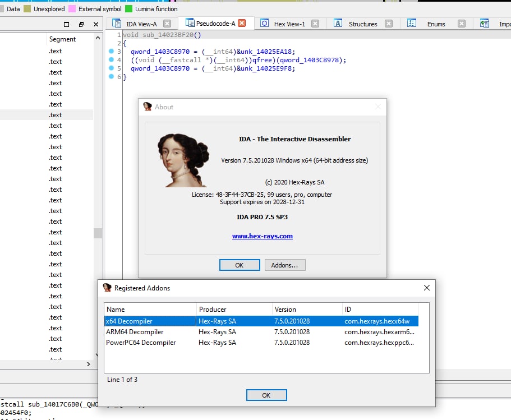Close the Structures tab

tap(389, 24)
